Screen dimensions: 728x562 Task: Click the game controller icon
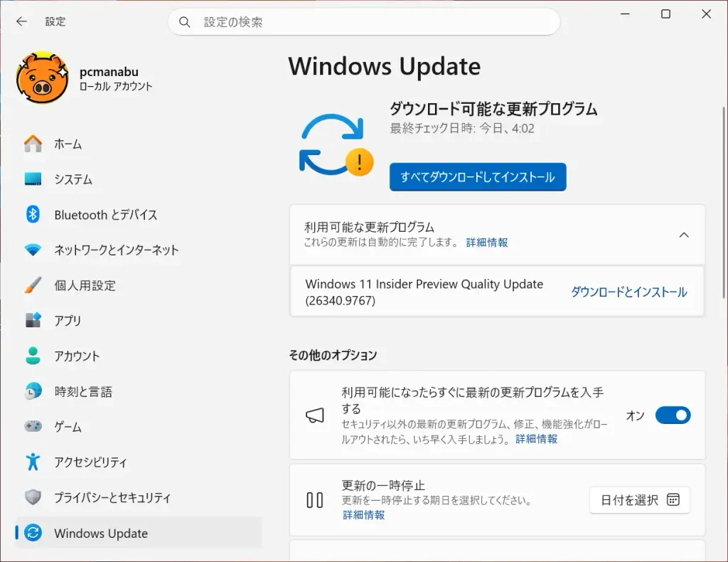(x=33, y=426)
